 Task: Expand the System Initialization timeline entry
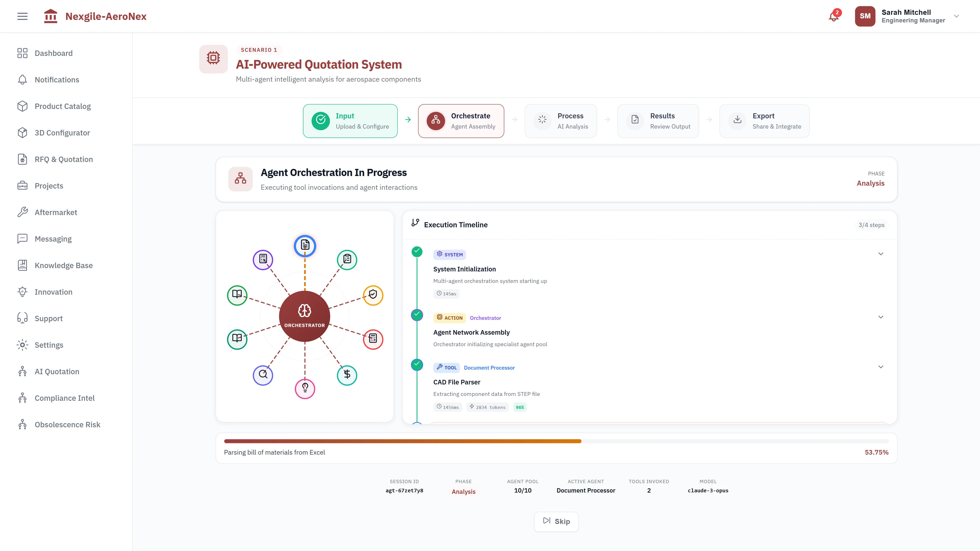coord(881,254)
